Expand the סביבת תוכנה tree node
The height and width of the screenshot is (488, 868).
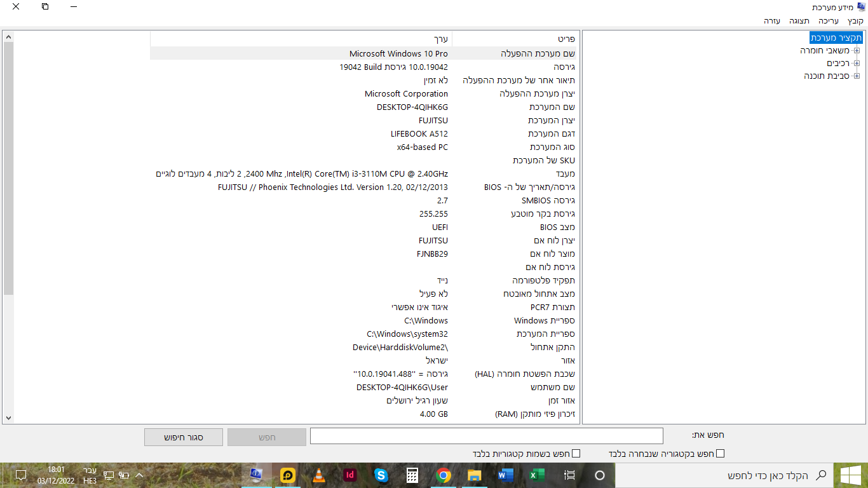click(857, 76)
